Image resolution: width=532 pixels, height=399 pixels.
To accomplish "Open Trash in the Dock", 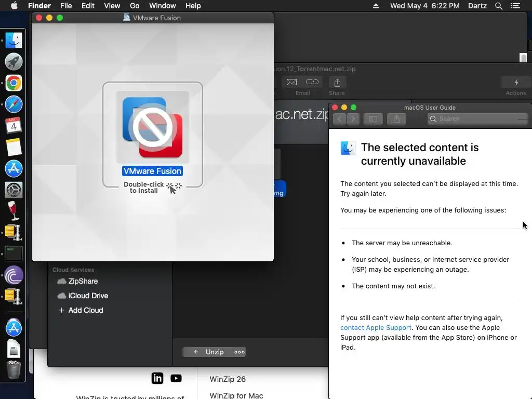I will (14, 369).
